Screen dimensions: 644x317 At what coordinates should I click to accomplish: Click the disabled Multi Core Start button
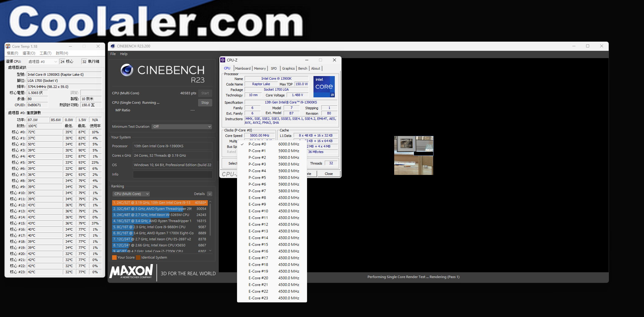(205, 93)
